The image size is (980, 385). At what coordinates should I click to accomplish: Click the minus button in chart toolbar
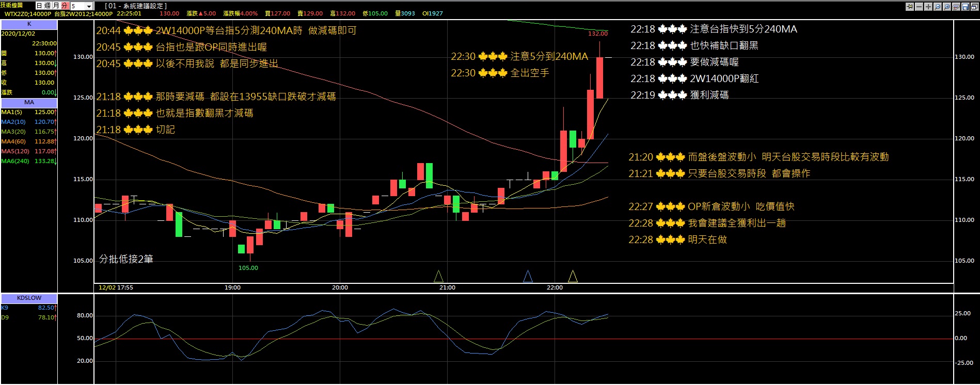[x=919, y=7]
